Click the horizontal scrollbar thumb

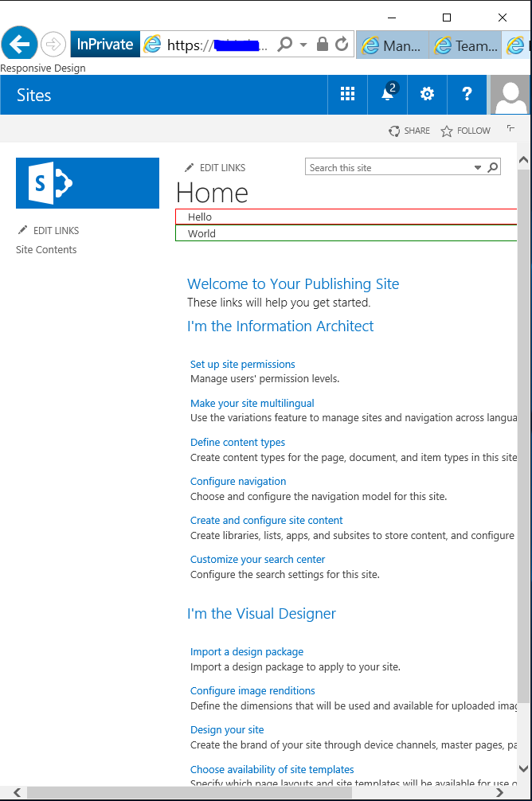(189, 793)
